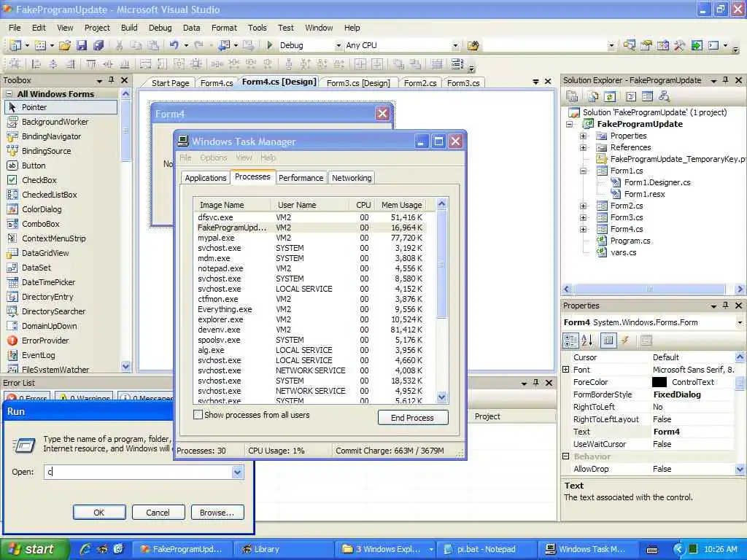Open the Networking tab in Task Manager
Image resolution: width=747 pixels, height=560 pixels.
coord(352,178)
